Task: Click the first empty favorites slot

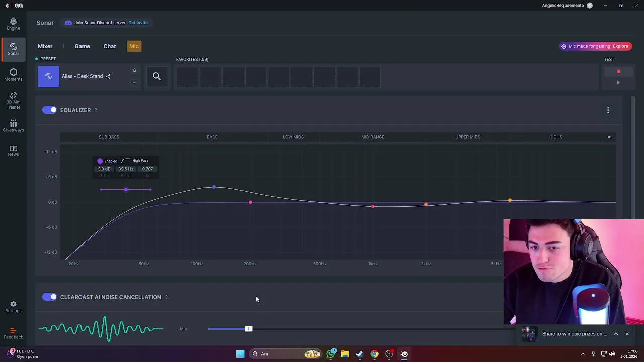Action: pyautogui.click(x=187, y=77)
